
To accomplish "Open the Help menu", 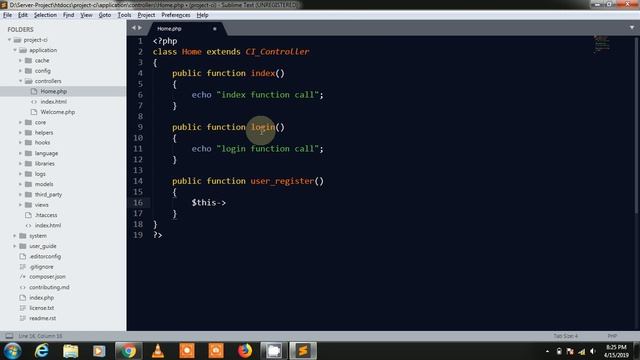I will tap(202, 15).
